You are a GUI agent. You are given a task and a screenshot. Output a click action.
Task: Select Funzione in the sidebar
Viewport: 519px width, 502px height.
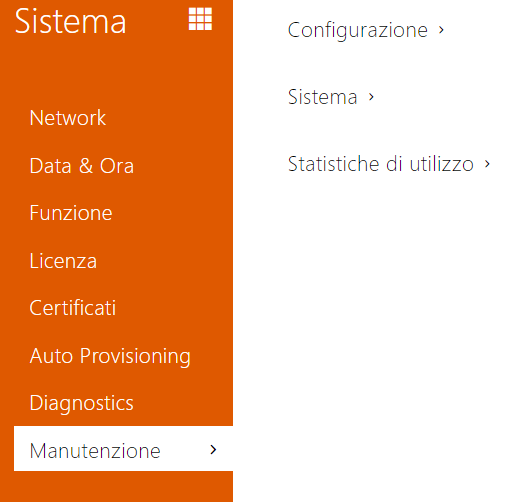click(x=71, y=213)
